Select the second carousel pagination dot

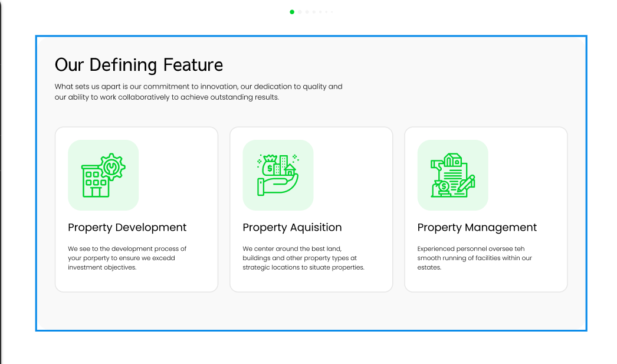click(x=300, y=12)
